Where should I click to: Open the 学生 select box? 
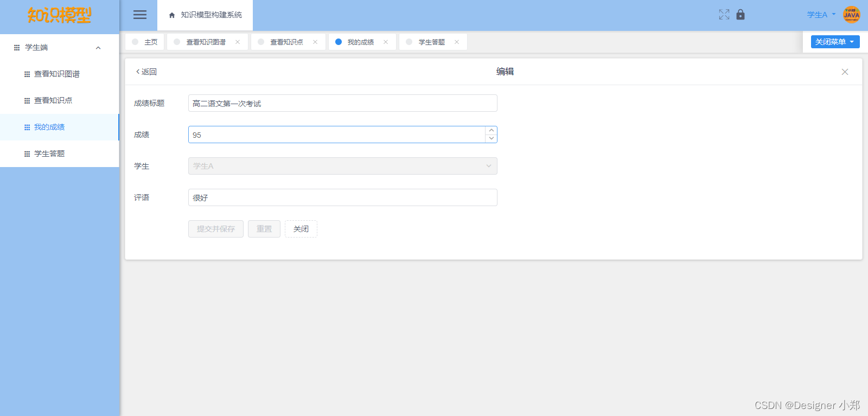point(343,166)
